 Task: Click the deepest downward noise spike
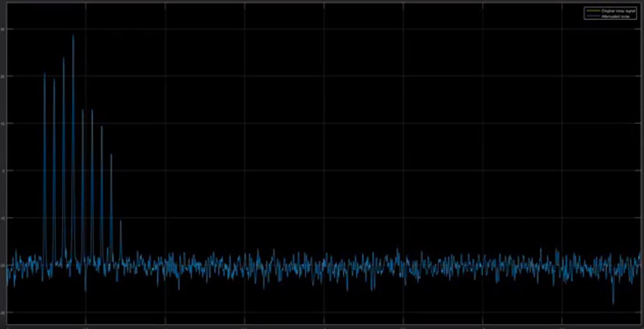(x=613, y=304)
